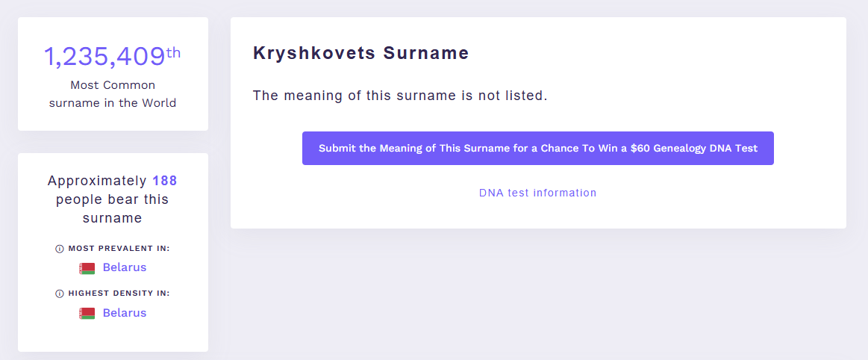Open the Belarus link under Highest Density In
The image size is (868, 360).
pos(125,313)
